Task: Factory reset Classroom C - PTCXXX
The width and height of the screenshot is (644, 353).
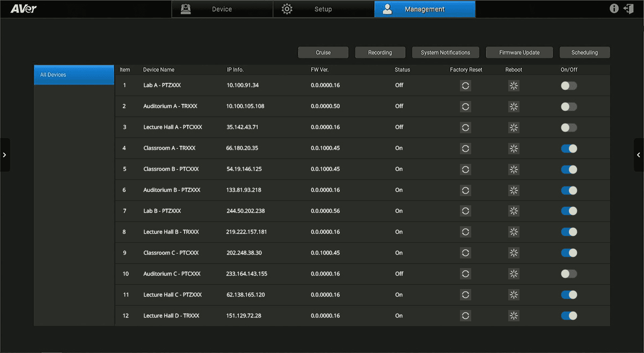Action: [x=466, y=253]
